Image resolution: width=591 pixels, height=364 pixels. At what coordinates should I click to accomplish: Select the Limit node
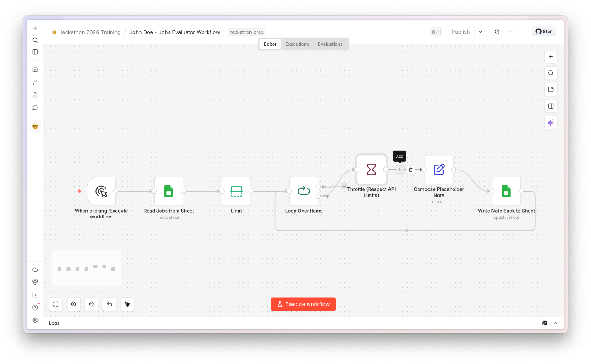pyautogui.click(x=236, y=192)
